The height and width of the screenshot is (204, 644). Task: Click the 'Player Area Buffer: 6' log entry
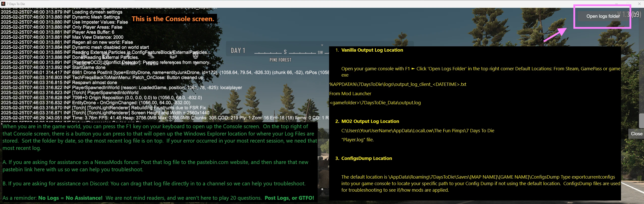pyautogui.click(x=58, y=32)
